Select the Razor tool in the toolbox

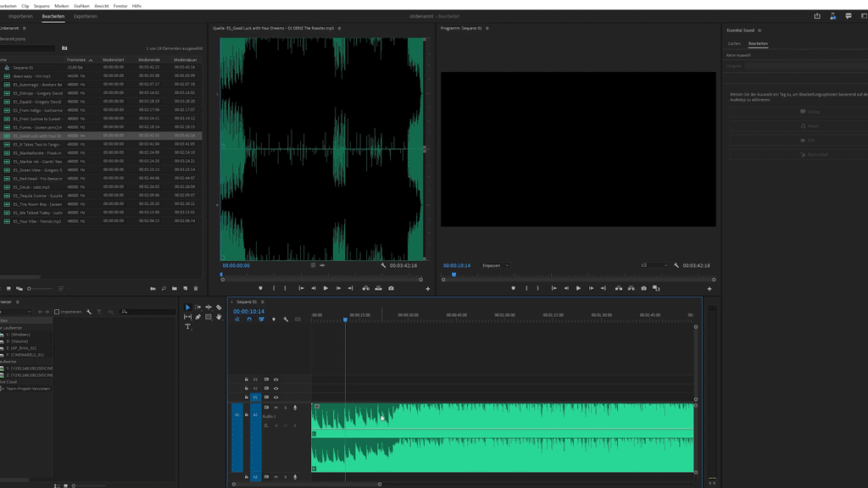pyautogui.click(x=219, y=308)
